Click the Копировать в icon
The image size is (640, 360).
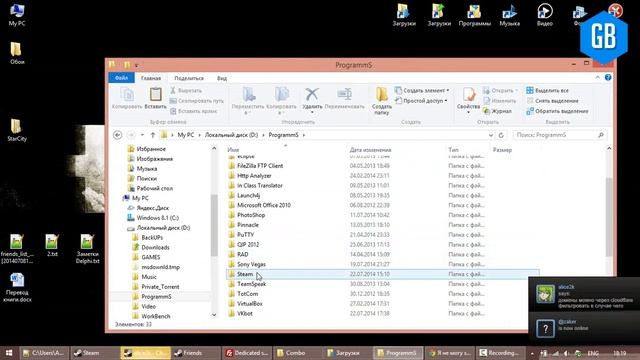click(282, 94)
